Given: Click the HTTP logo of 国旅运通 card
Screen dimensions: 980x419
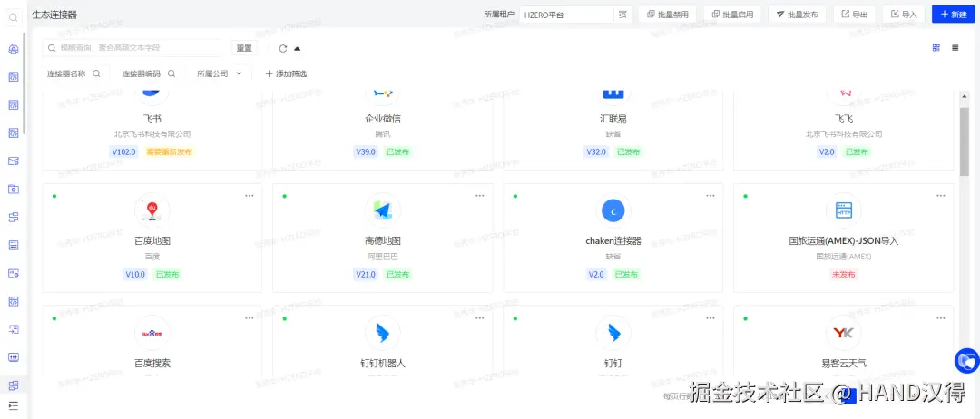Looking at the screenshot, I should click(843, 210).
